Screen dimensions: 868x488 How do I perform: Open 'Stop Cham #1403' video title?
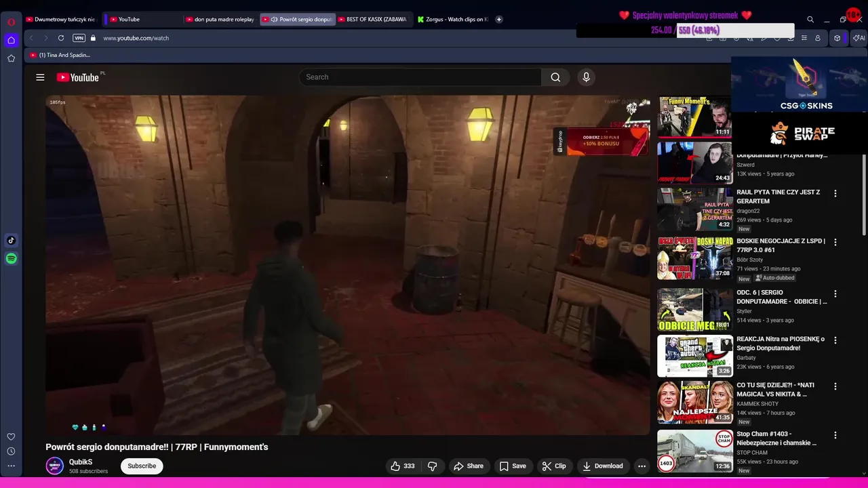pyautogui.click(x=776, y=439)
